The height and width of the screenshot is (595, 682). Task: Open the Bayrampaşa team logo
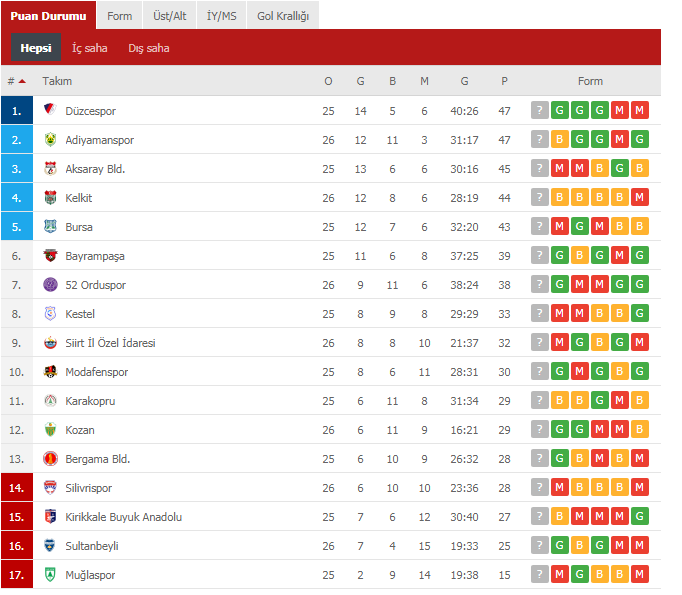point(50,255)
